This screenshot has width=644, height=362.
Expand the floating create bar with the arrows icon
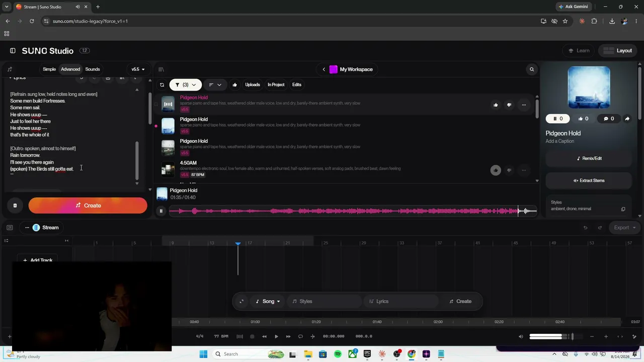point(242,302)
